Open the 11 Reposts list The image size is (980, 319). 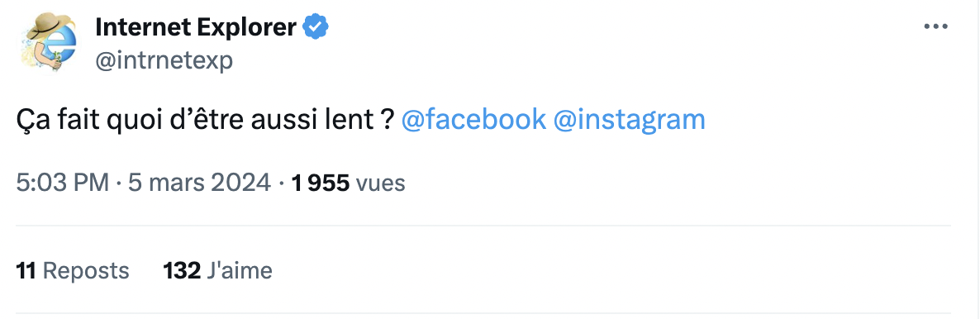(73, 271)
